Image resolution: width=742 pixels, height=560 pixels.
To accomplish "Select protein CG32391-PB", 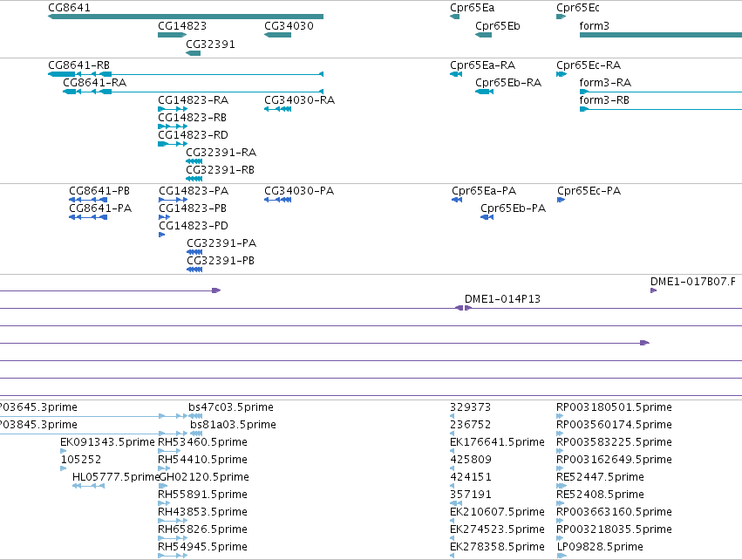I will click(194, 270).
